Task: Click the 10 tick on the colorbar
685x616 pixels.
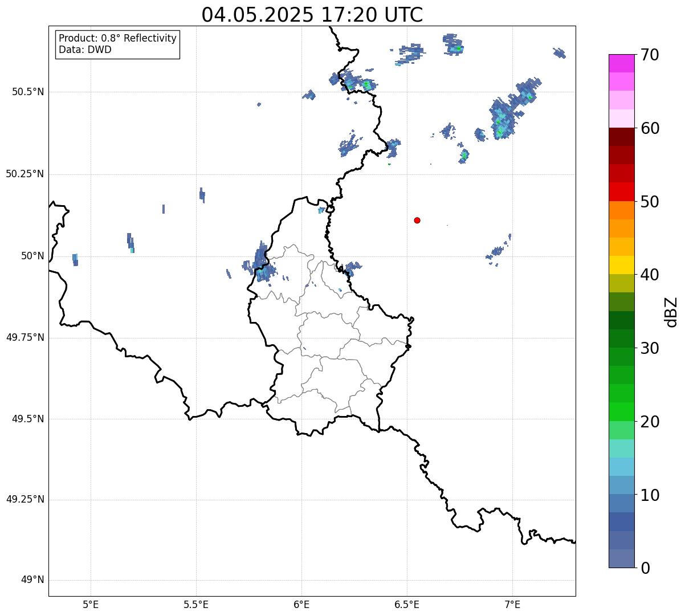Action: [x=650, y=495]
